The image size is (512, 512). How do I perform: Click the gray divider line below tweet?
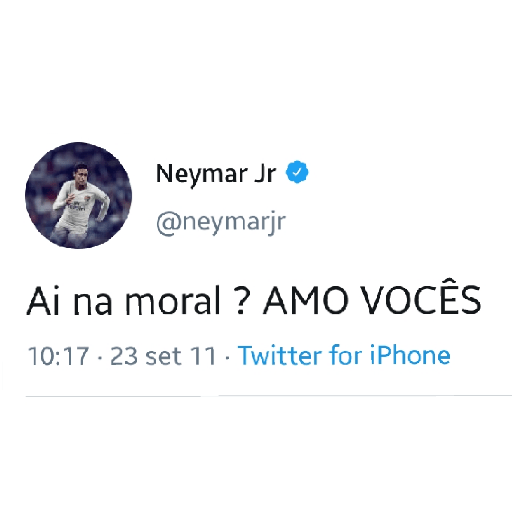point(269,396)
